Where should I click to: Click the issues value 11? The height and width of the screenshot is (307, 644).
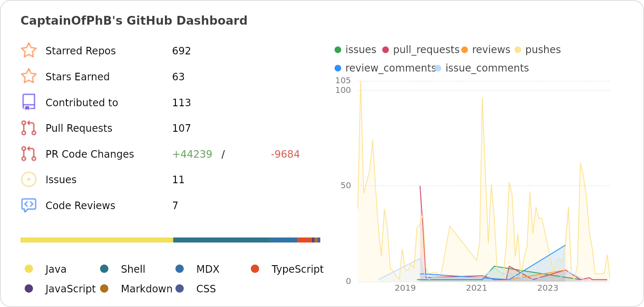[178, 180]
